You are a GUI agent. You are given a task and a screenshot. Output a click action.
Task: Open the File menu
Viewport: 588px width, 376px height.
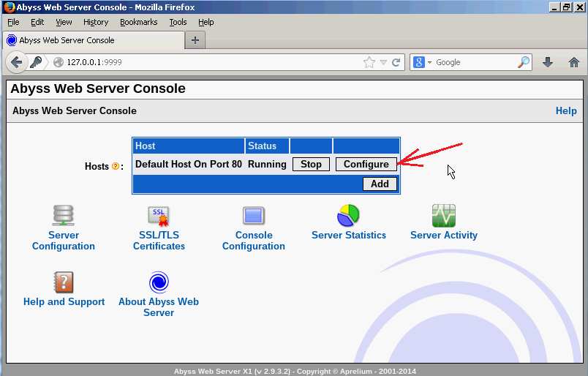(13, 22)
